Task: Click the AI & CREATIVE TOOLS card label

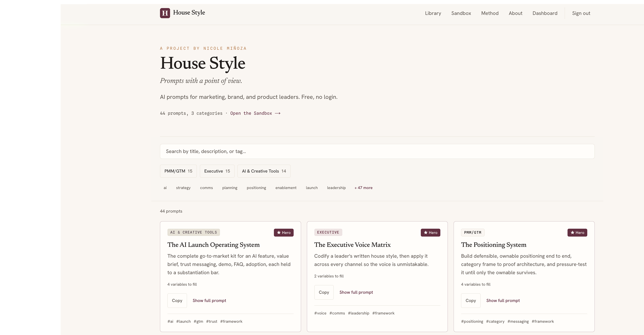Action: [193, 232]
